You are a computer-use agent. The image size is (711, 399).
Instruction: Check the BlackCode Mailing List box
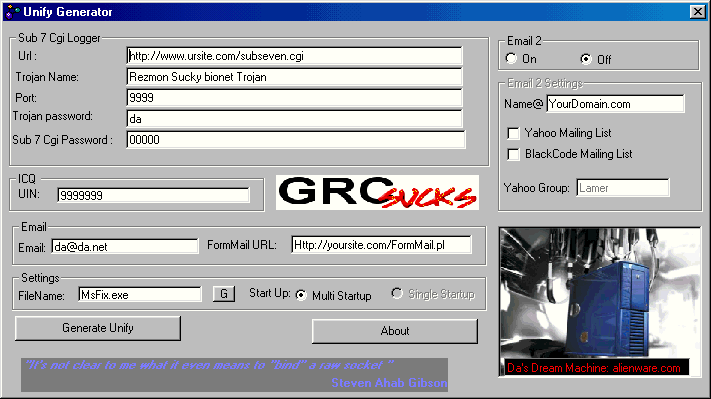tap(513, 154)
